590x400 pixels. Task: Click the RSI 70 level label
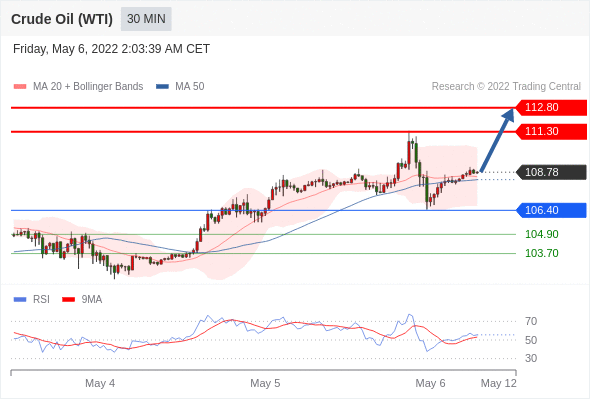click(x=531, y=321)
